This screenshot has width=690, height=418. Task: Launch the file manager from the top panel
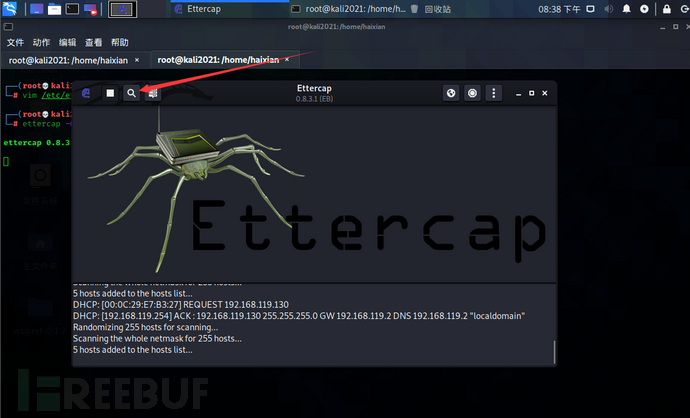point(55,9)
